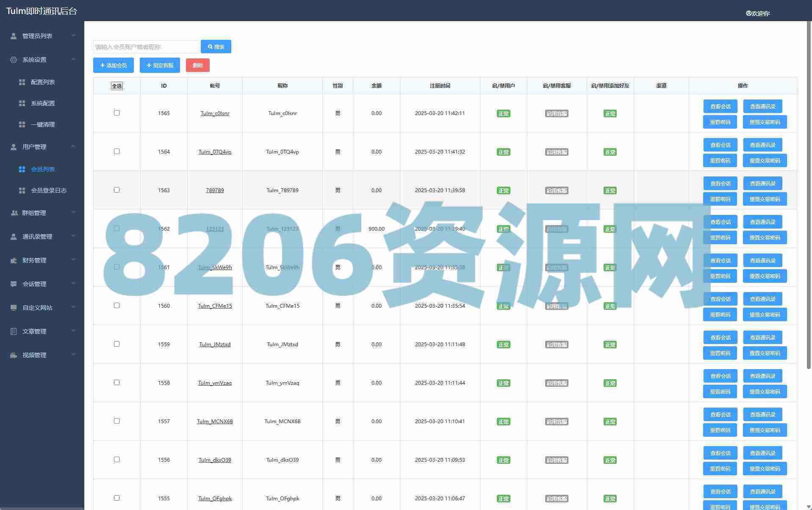The image size is (812, 510).
Task: Click the 群组管理 group icon
Action: point(14,213)
